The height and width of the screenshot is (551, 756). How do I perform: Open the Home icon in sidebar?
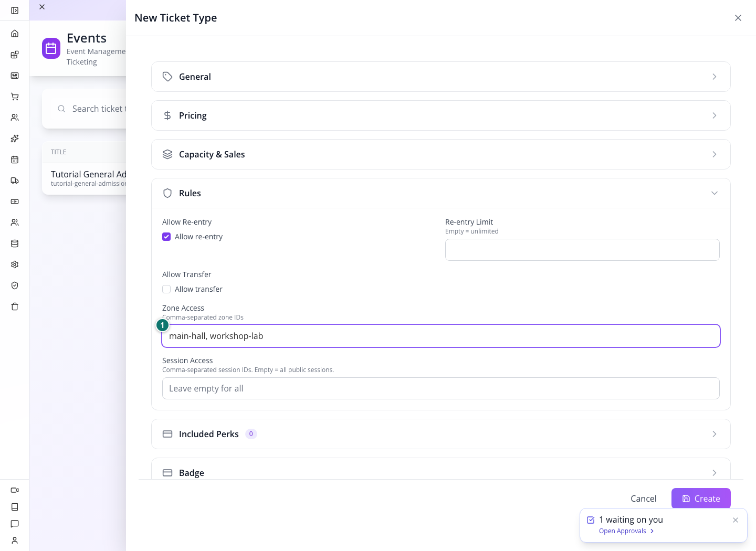[x=15, y=34]
